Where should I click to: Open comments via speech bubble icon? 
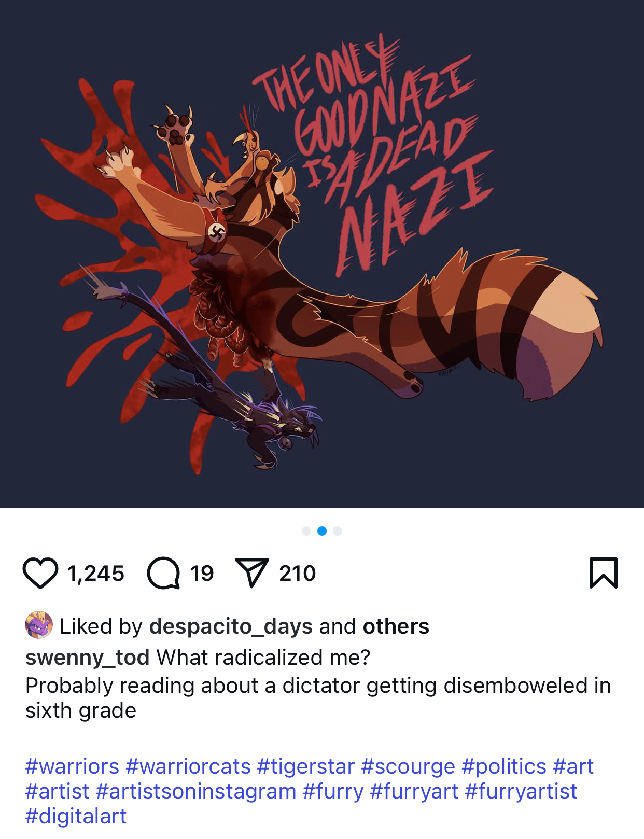point(163,573)
